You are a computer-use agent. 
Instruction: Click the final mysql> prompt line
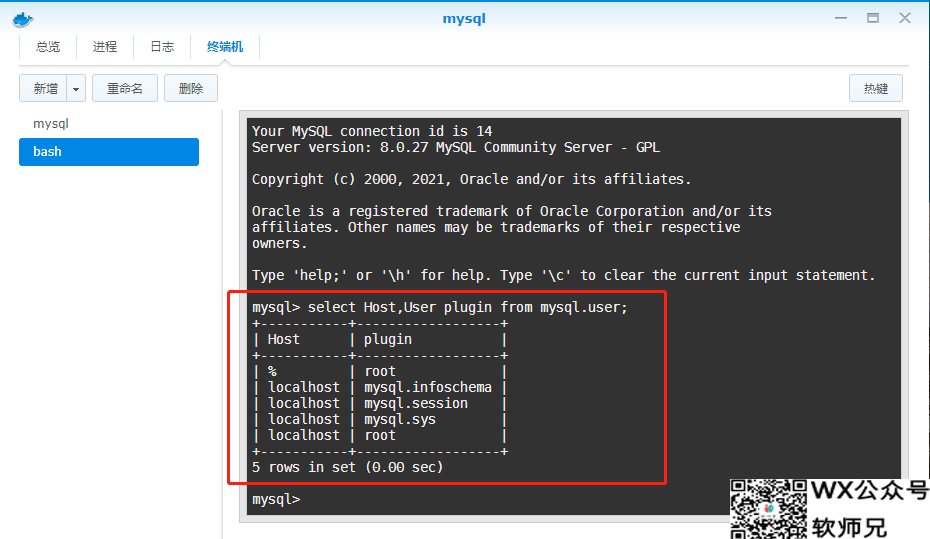[276, 499]
